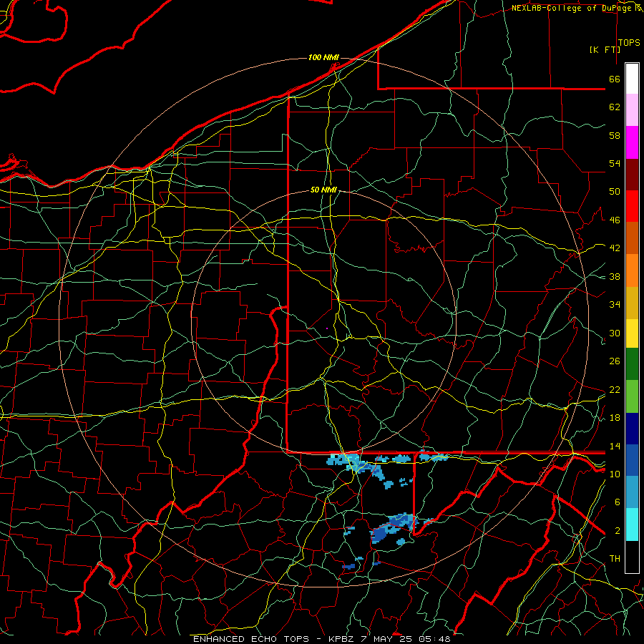The height and width of the screenshot is (644, 644).
Task: Click the white 66 kft legend swatch
Action: pos(632,79)
